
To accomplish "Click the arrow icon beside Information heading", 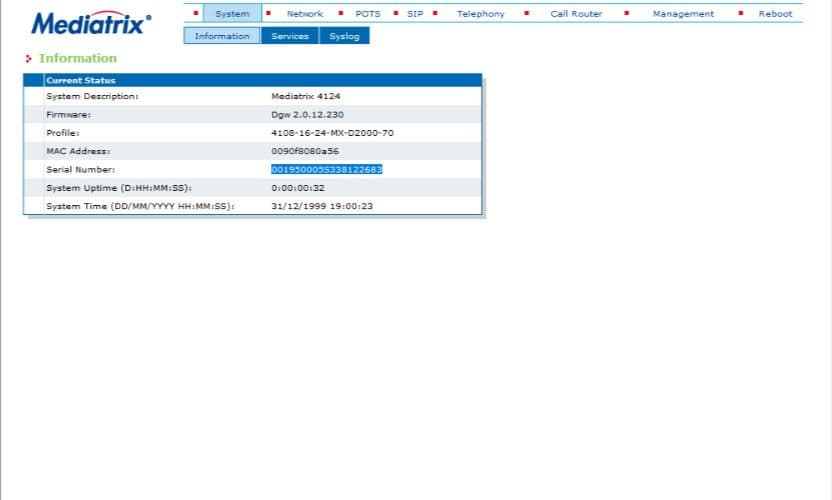I will [x=29, y=59].
